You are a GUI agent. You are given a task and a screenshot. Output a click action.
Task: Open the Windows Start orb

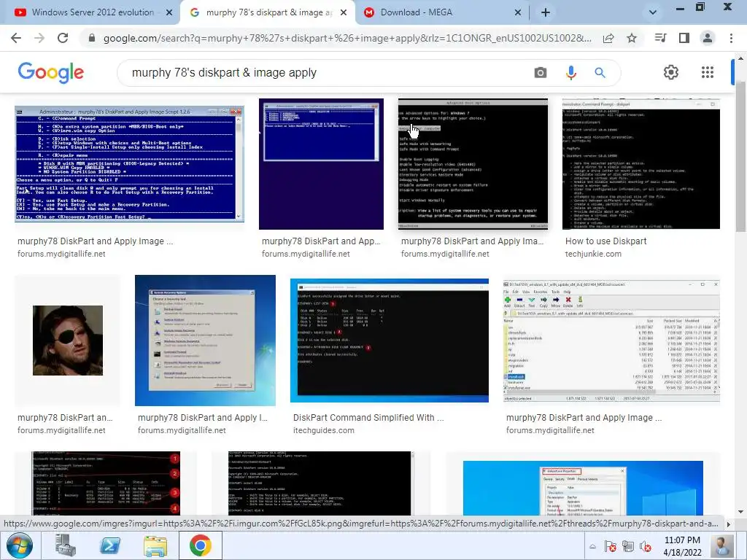click(x=20, y=545)
